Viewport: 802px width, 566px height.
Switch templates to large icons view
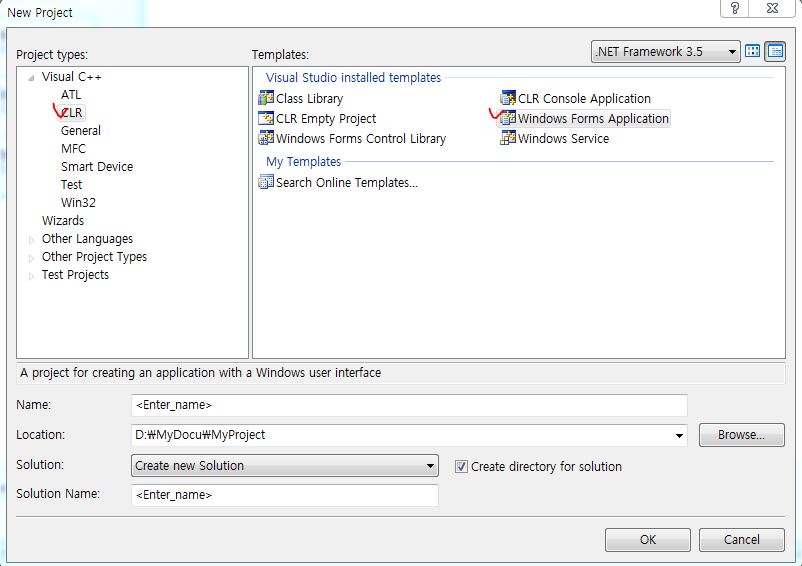[752, 51]
